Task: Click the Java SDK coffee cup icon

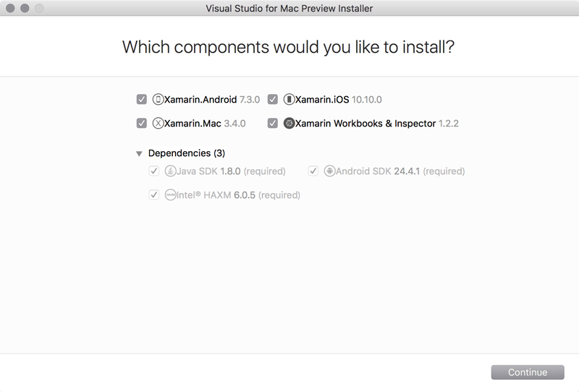Action: (170, 171)
